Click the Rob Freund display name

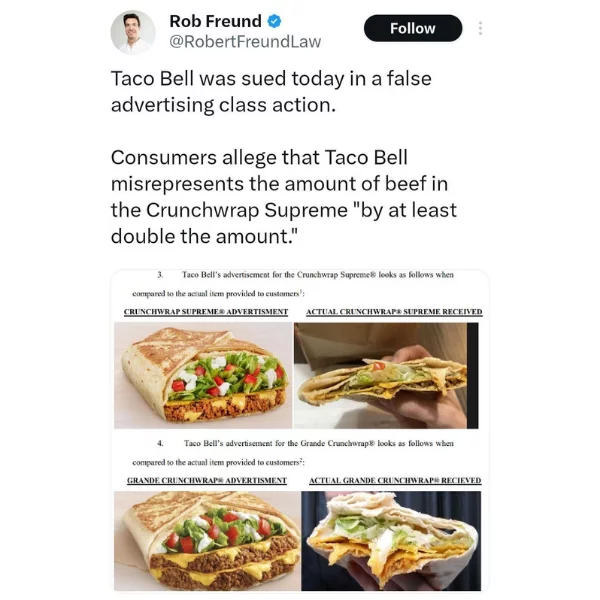point(215,21)
